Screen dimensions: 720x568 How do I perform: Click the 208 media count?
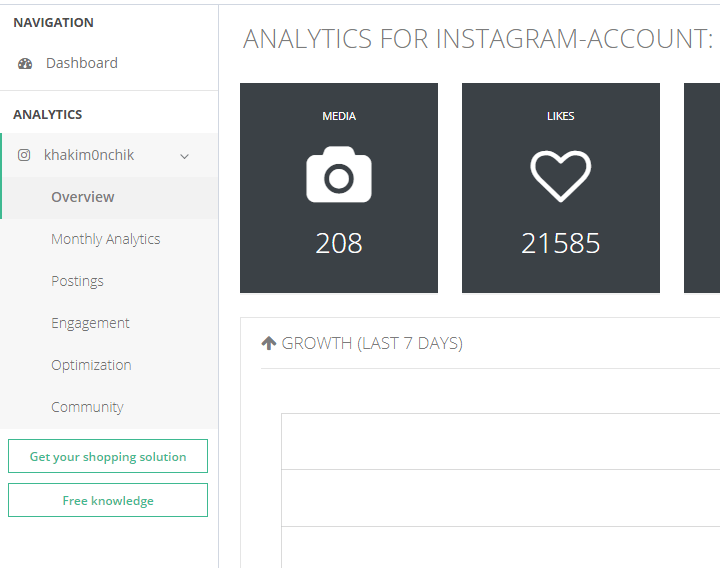[x=339, y=243]
